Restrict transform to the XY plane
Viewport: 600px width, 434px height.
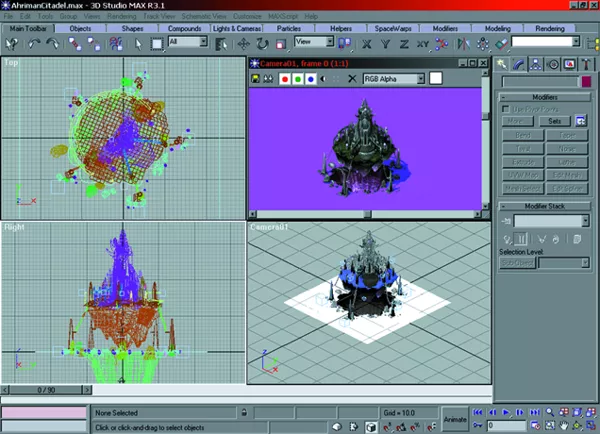(423, 44)
